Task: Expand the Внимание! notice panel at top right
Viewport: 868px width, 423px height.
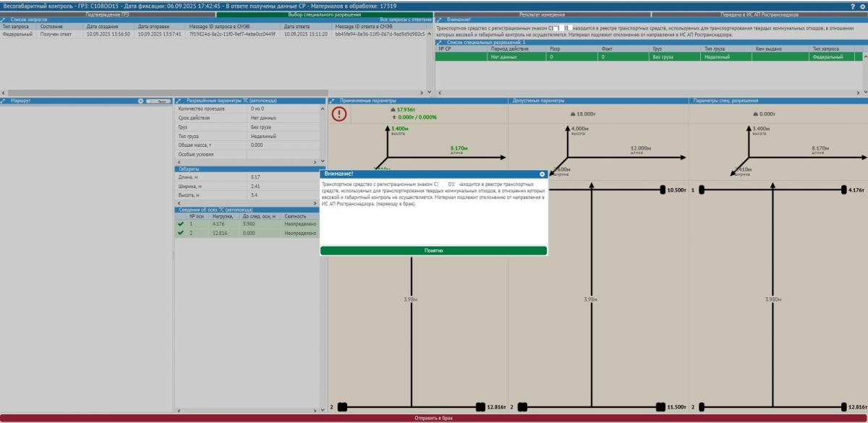Action: 439,20
